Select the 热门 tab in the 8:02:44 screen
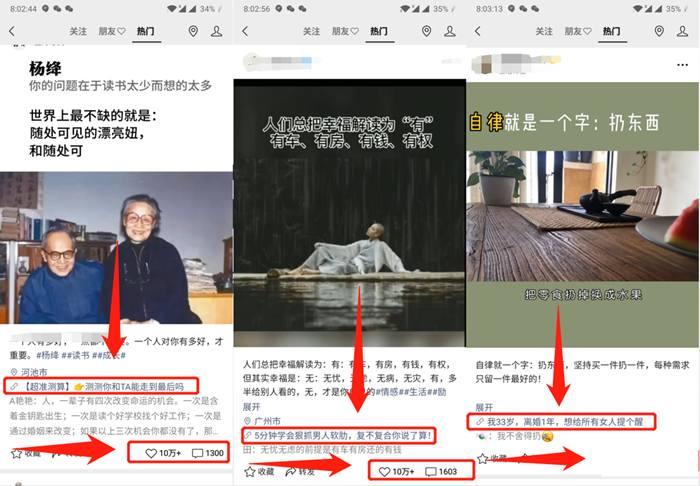This screenshot has width=700, height=486. [x=146, y=31]
